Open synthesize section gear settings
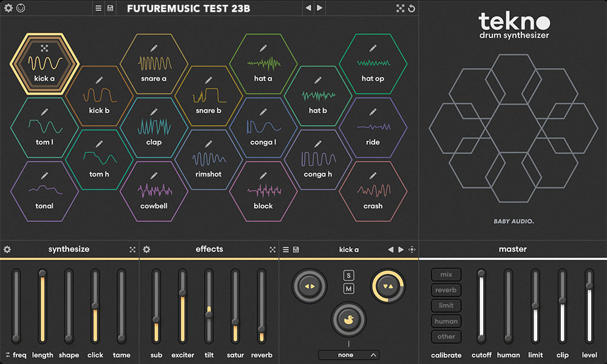This screenshot has height=364, width=607. coord(7,249)
